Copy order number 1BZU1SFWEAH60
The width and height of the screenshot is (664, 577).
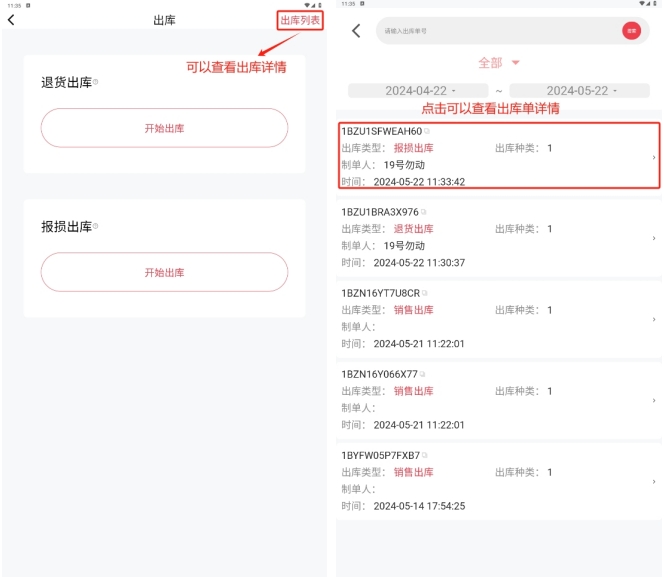426,131
